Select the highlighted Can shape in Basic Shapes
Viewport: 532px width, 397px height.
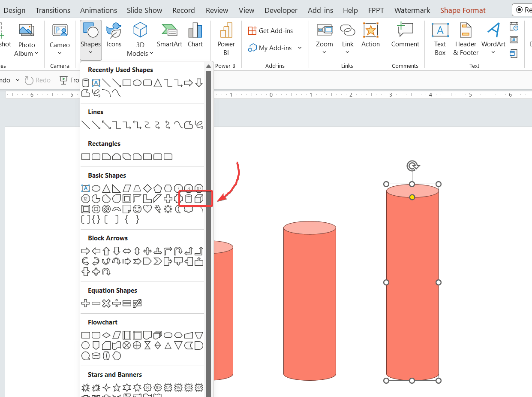(189, 199)
